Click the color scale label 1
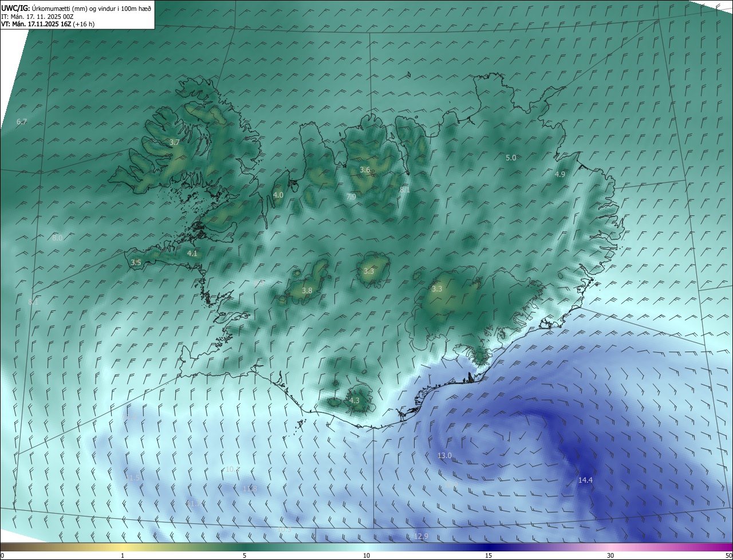 (x=123, y=555)
